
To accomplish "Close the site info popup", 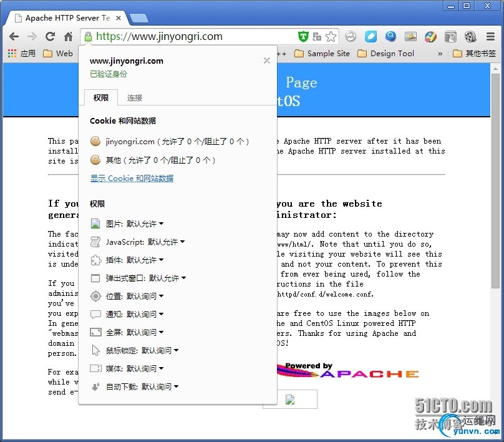I will pos(267,61).
